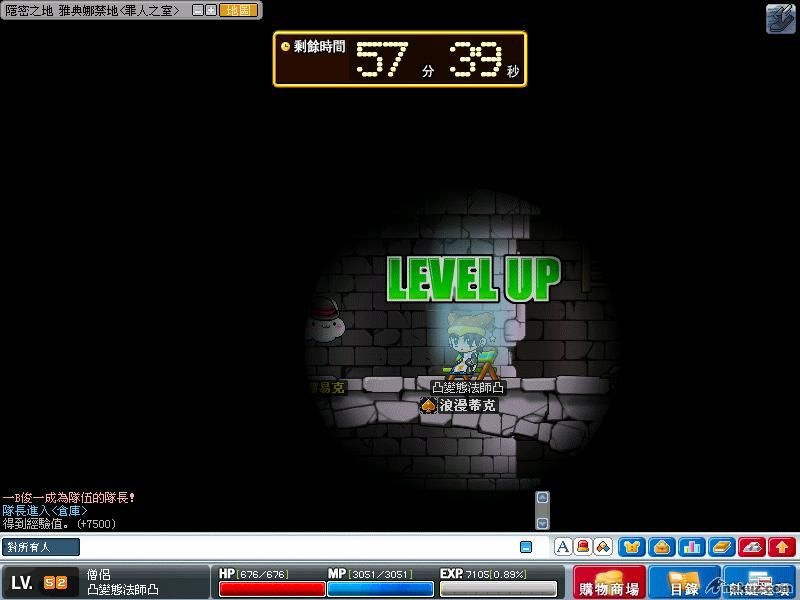
Task: Click the 地圖 world map button
Action: pyautogui.click(x=238, y=10)
